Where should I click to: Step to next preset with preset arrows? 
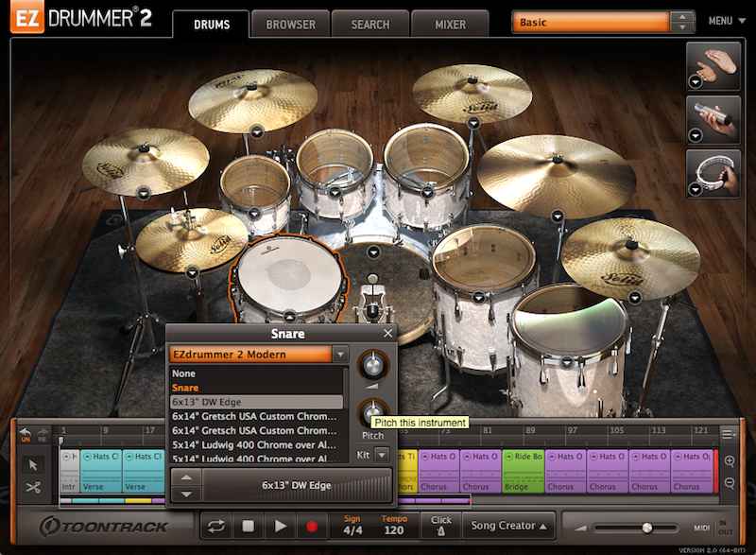tap(682, 27)
